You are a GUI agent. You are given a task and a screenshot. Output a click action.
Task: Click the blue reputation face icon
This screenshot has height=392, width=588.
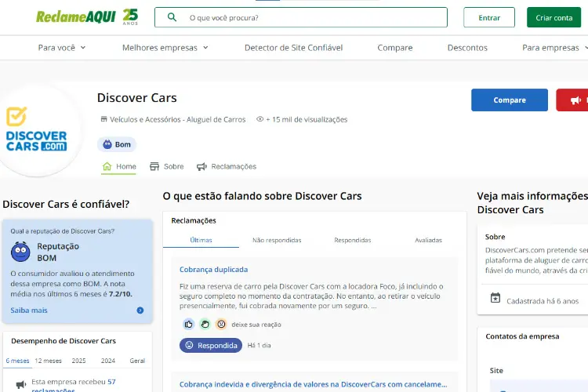click(20, 252)
